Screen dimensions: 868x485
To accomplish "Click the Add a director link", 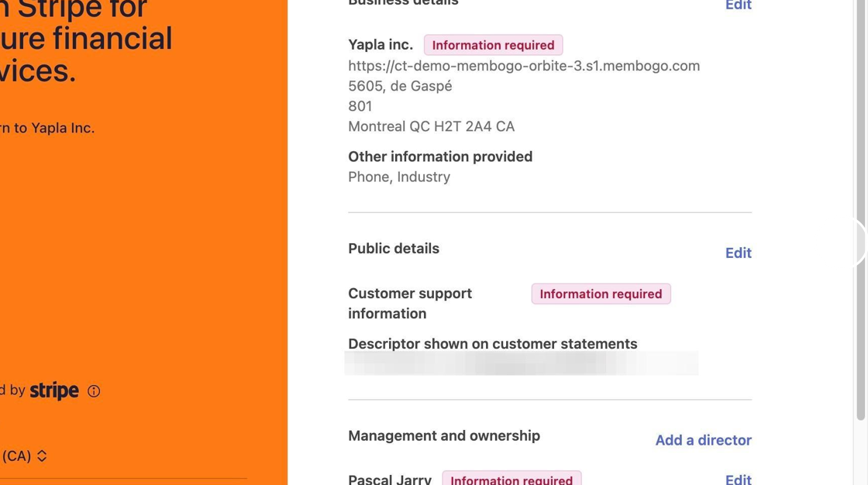I will tap(704, 440).
